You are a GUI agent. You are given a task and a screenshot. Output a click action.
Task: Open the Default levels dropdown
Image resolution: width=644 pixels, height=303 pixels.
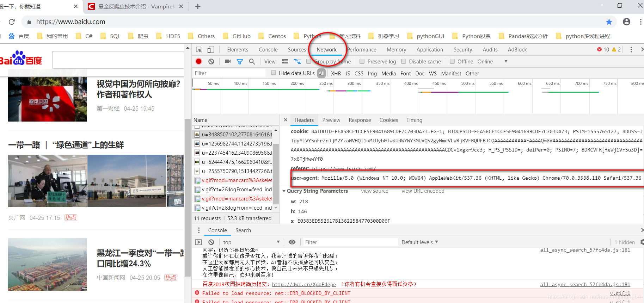pos(420,242)
